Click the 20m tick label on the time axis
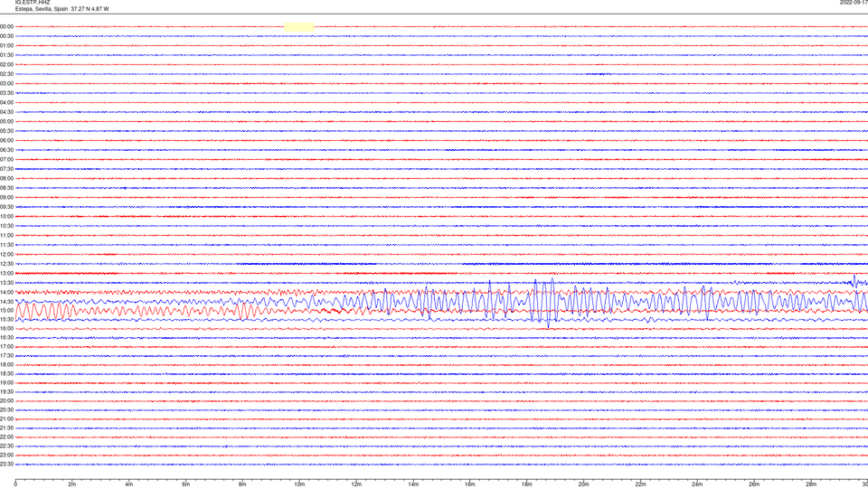 click(583, 484)
